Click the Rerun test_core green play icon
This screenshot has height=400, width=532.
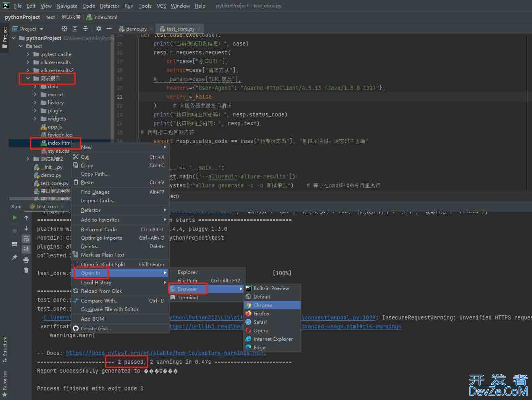tap(15, 218)
